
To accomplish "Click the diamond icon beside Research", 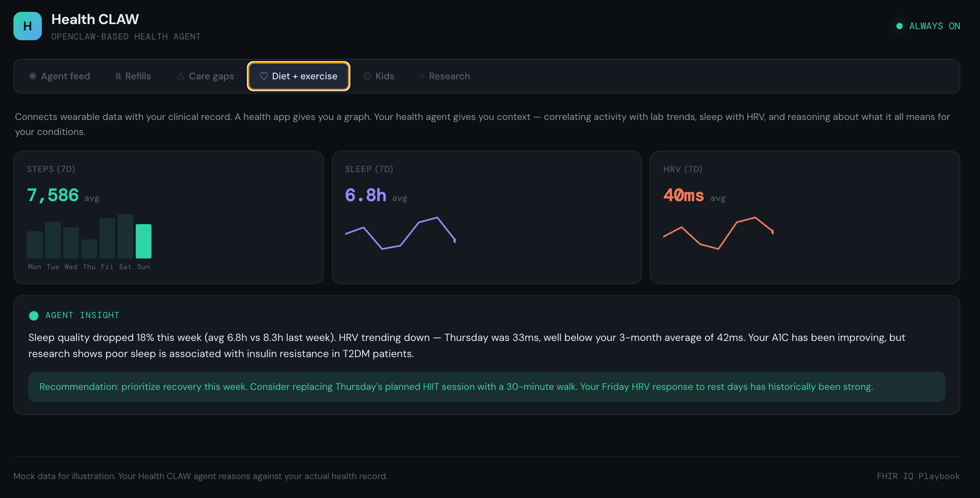I will 422,77.
